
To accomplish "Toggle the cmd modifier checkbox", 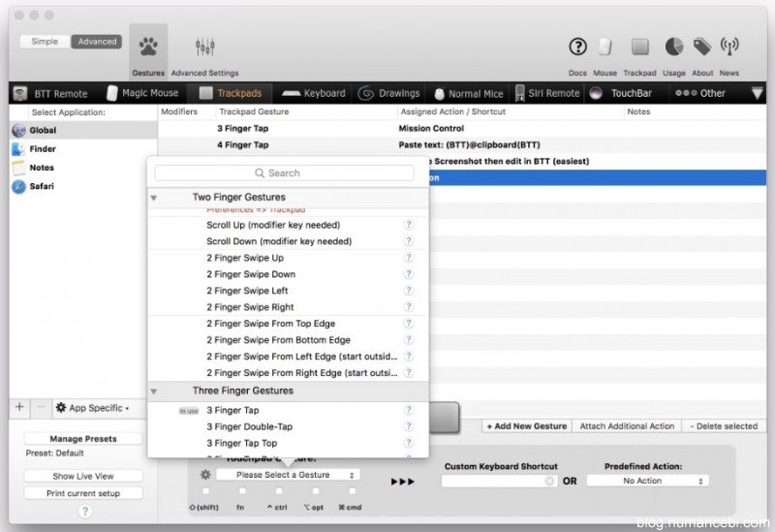I will coord(352,491).
